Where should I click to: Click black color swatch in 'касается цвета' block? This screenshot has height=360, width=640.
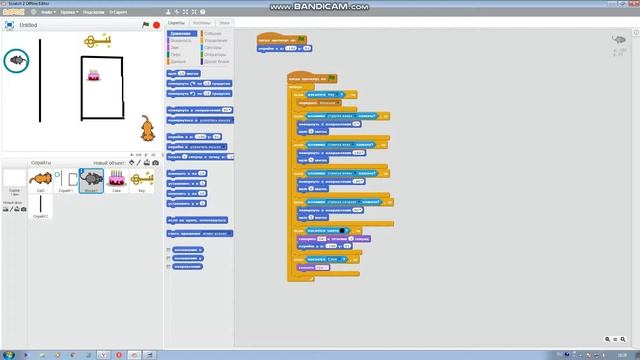(342, 231)
